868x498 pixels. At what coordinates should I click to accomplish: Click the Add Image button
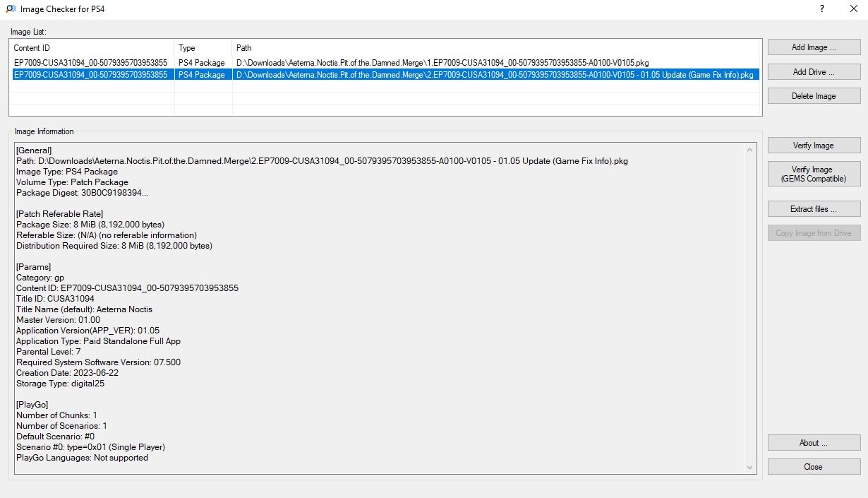(814, 47)
